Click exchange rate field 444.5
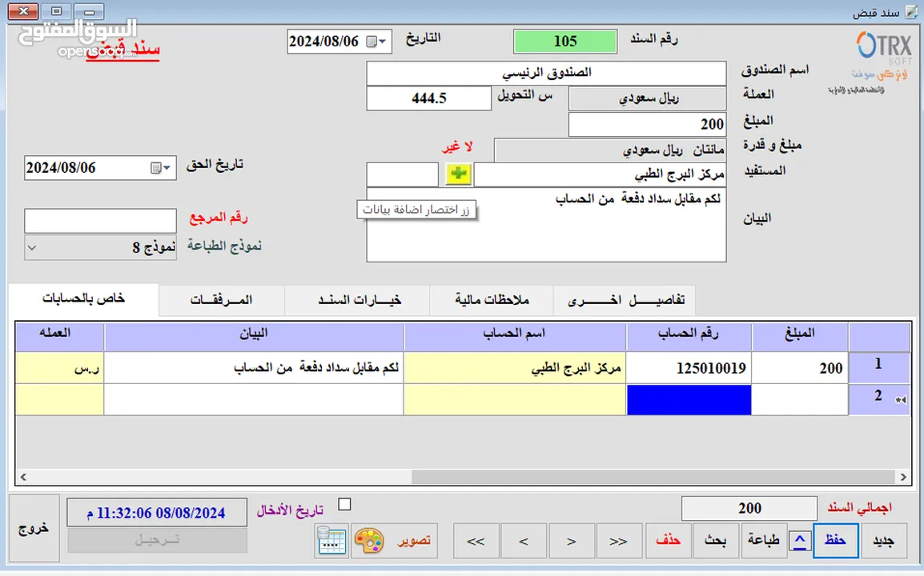This screenshot has height=576, width=924. coord(429,98)
